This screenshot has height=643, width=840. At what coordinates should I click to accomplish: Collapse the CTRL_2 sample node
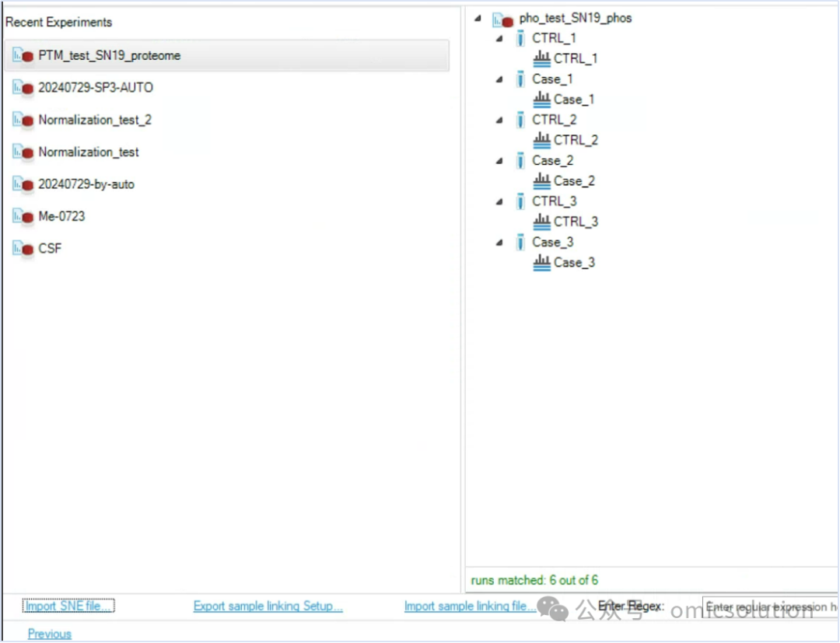tap(499, 120)
